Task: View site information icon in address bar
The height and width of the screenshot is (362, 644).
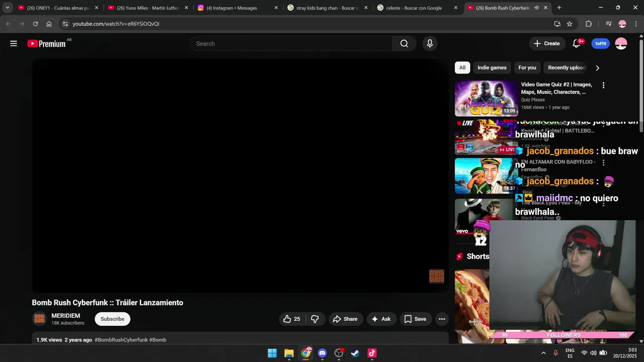Action: [x=65, y=24]
